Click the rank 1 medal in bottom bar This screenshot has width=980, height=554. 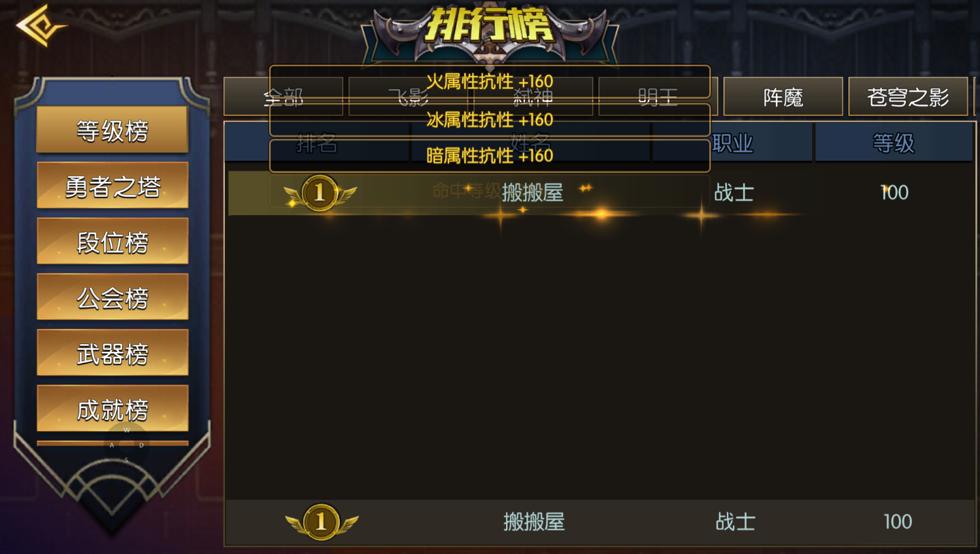(x=321, y=522)
